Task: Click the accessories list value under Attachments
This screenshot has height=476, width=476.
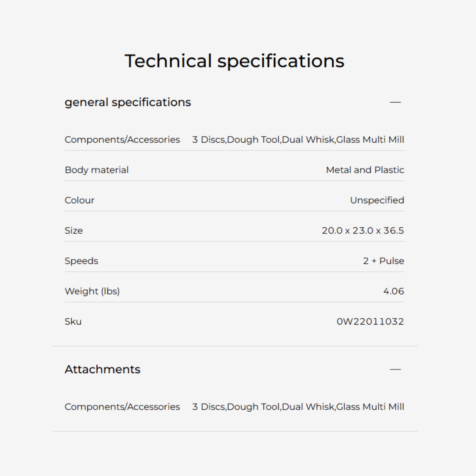Action: click(x=298, y=407)
